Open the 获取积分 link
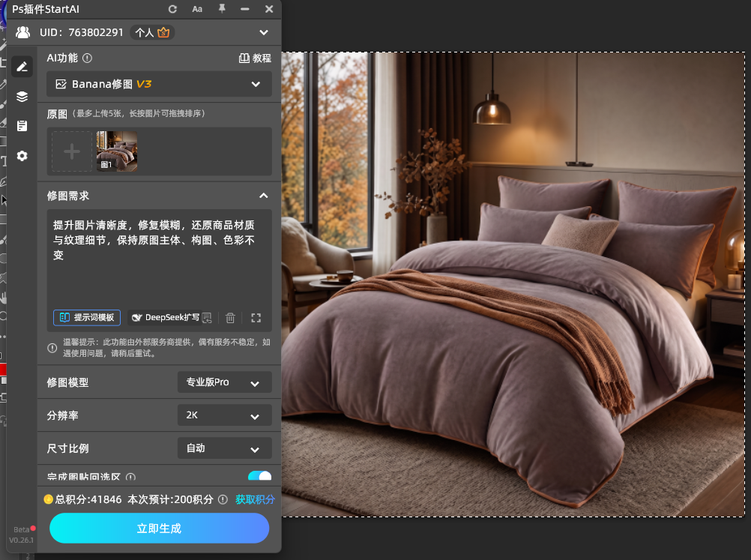 pos(255,499)
